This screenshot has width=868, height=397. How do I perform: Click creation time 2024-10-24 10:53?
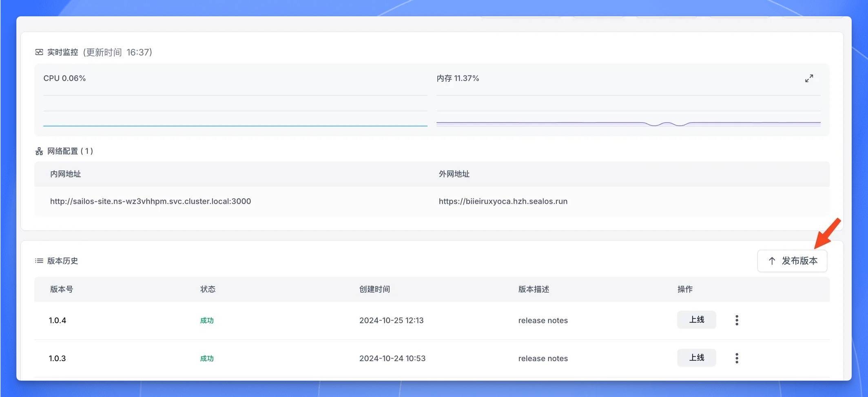[x=392, y=358]
